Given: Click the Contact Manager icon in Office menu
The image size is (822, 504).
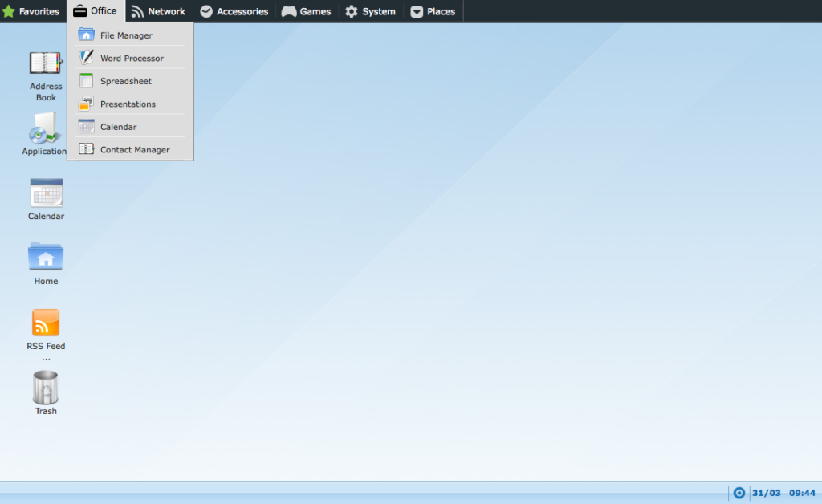Looking at the screenshot, I should (86, 149).
